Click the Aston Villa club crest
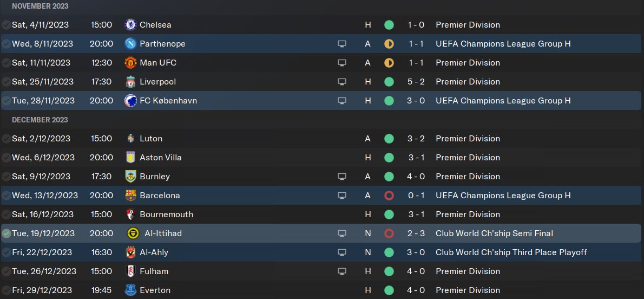This screenshot has width=644, height=299. point(130,158)
